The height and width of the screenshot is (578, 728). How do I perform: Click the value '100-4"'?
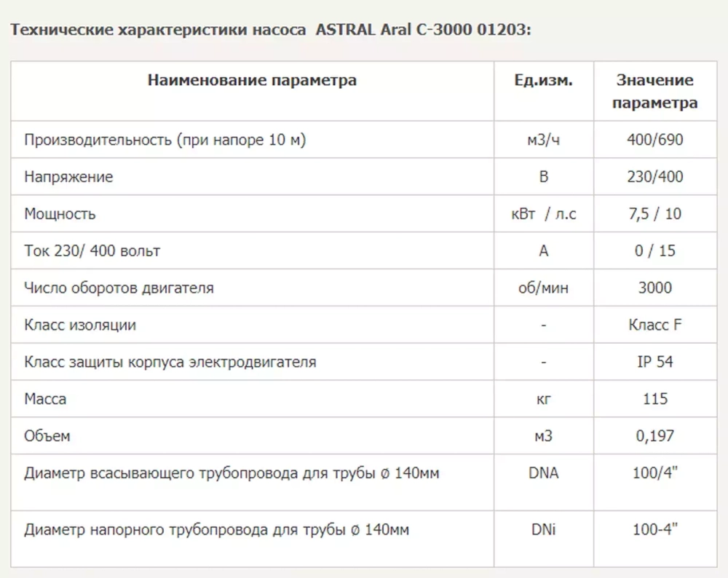654,529
